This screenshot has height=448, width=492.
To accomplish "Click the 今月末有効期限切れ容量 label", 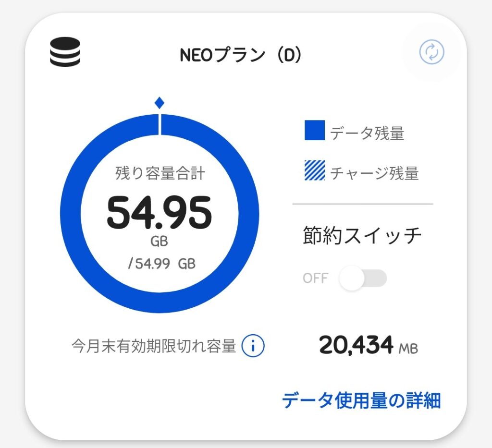I will (154, 346).
